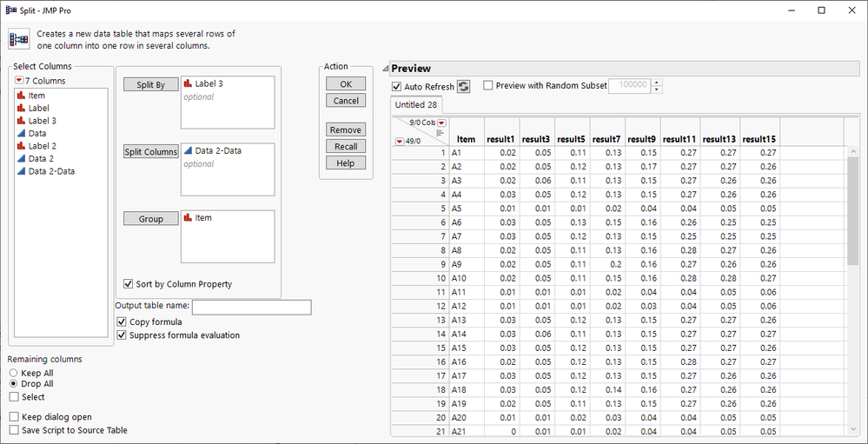This screenshot has height=444, width=868.
Task: Click the continuous icon beside Data column
Action: [21, 134]
